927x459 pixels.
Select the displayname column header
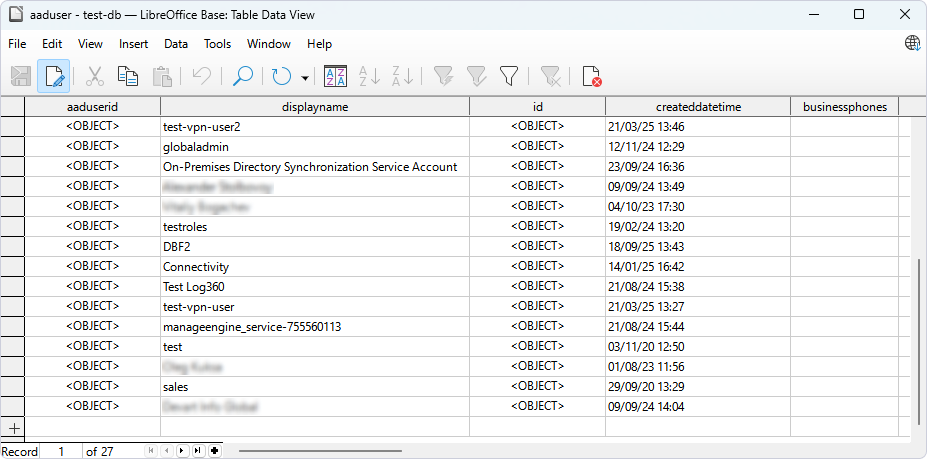pyautogui.click(x=315, y=107)
